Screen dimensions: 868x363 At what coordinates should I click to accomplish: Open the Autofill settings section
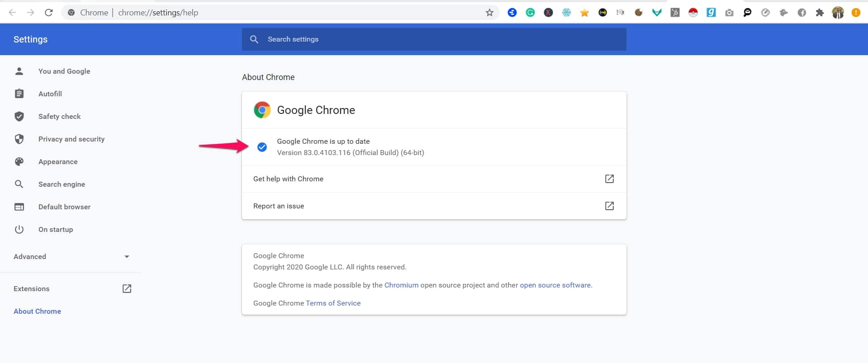pos(50,94)
